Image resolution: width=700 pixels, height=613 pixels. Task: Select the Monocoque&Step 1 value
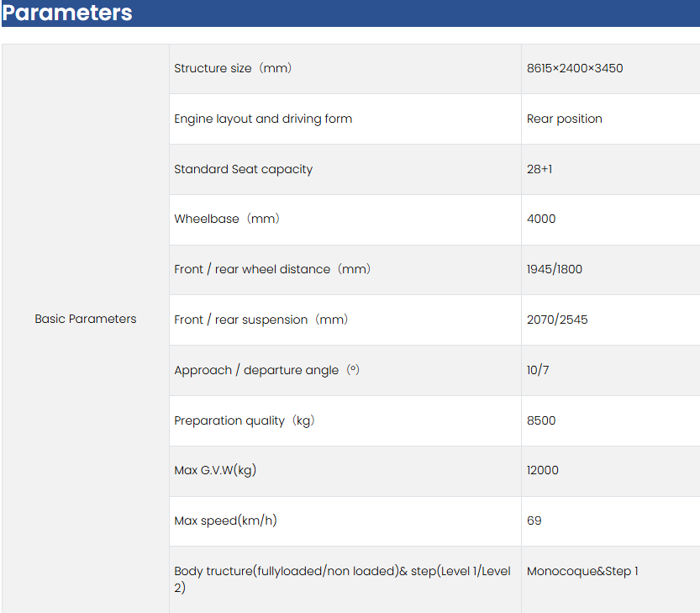(582, 571)
